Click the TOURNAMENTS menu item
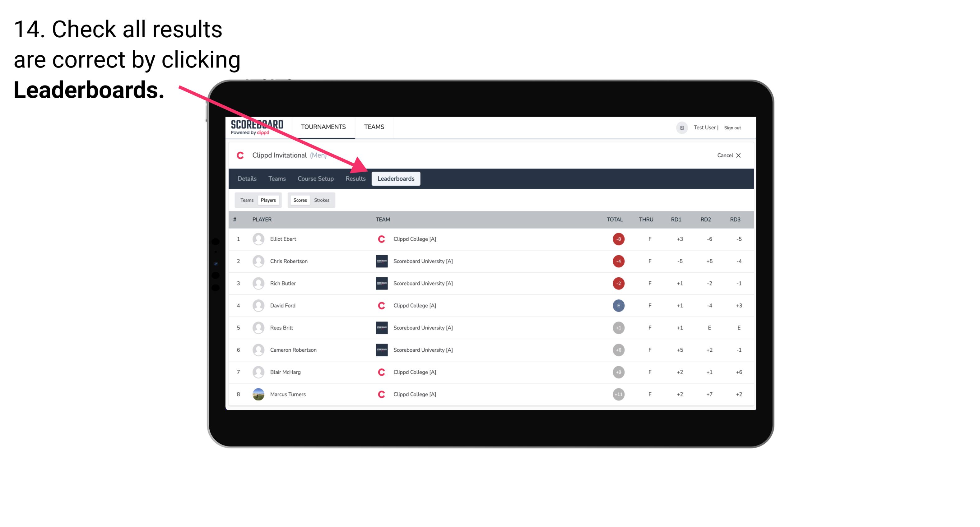 coord(323,127)
